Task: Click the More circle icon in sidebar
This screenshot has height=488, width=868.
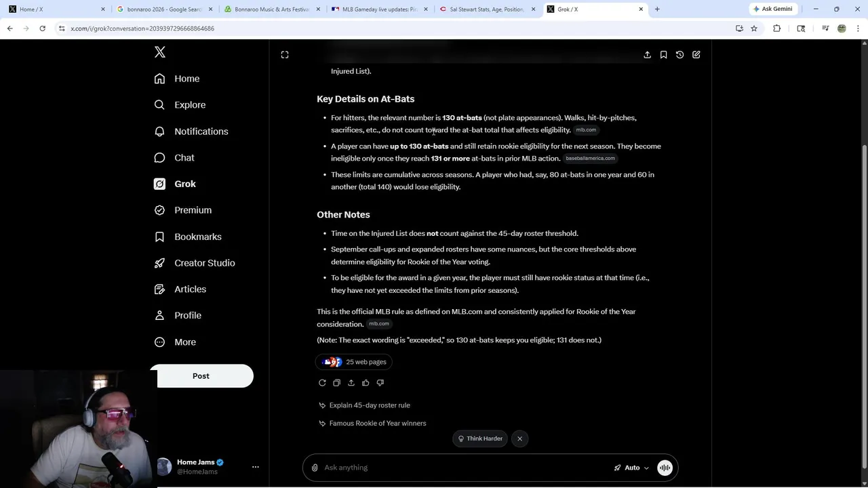Action: pos(159,342)
